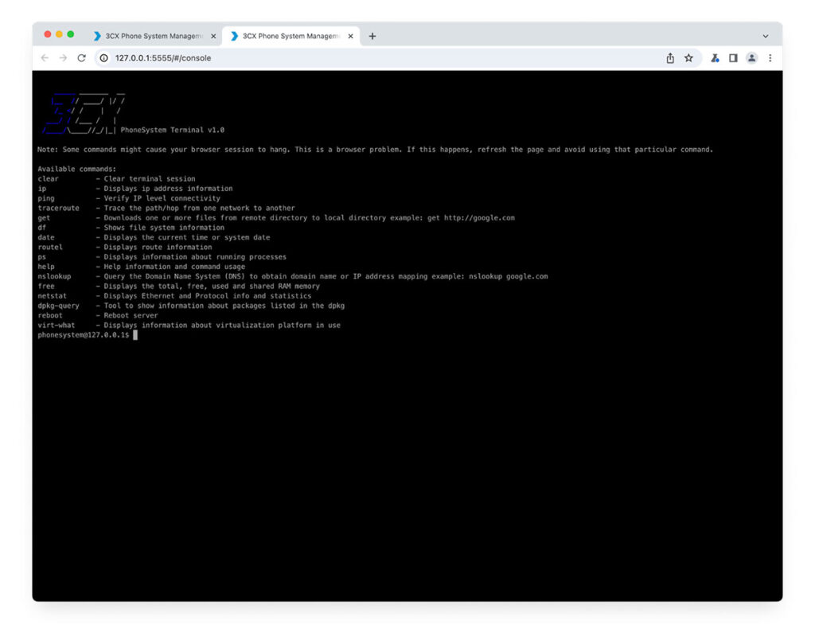Viewport: 815px width, 644px height.
Task: Click the 'date' command text
Action: click(45, 237)
